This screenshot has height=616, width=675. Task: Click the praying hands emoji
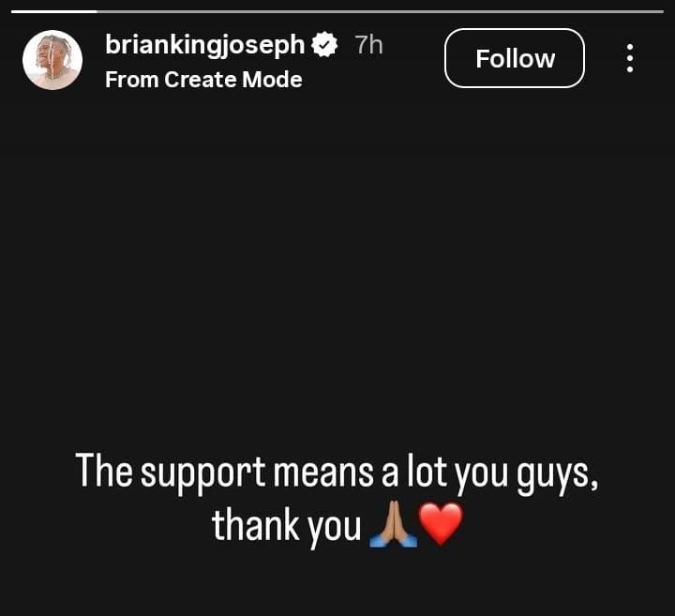click(393, 525)
